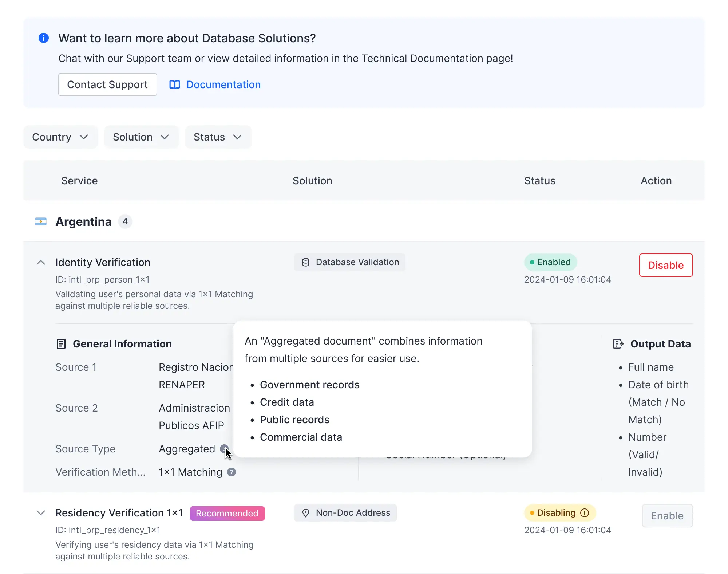Open the Status filter dropdown
The width and height of the screenshot is (728, 574).
click(x=218, y=137)
